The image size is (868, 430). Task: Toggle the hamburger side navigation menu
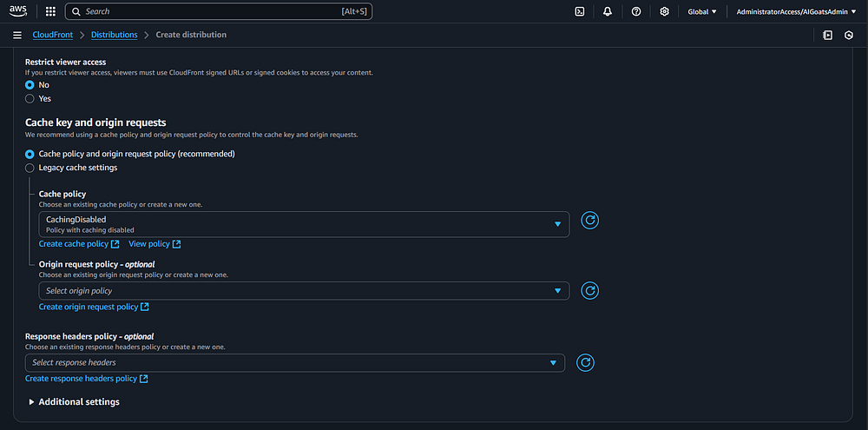pos(17,35)
